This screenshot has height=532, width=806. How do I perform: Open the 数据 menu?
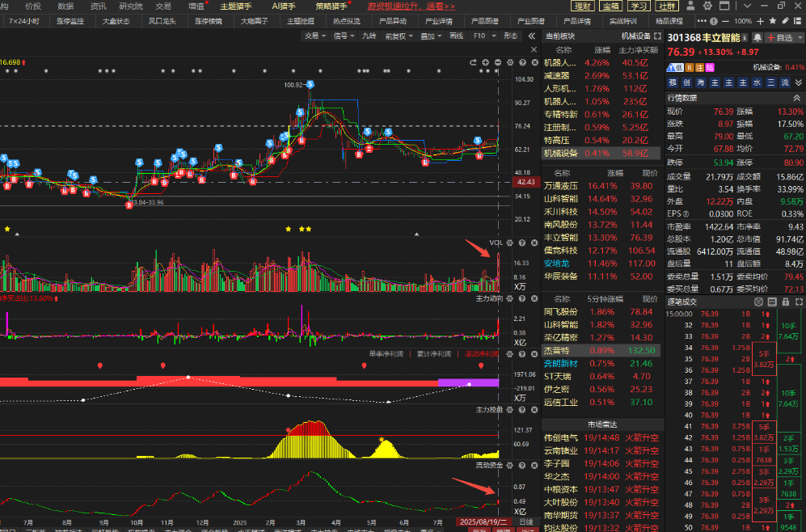[65, 6]
